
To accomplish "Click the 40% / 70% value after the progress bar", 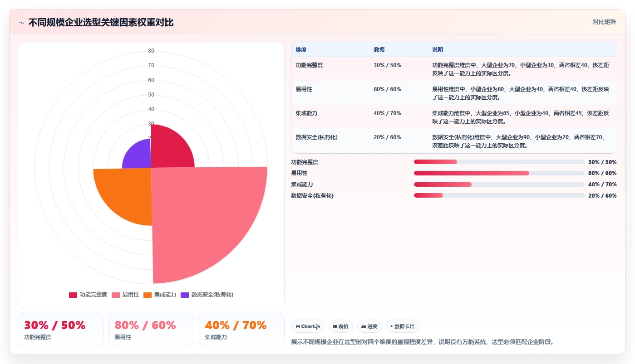I will pyautogui.click(x=602, y=184).
